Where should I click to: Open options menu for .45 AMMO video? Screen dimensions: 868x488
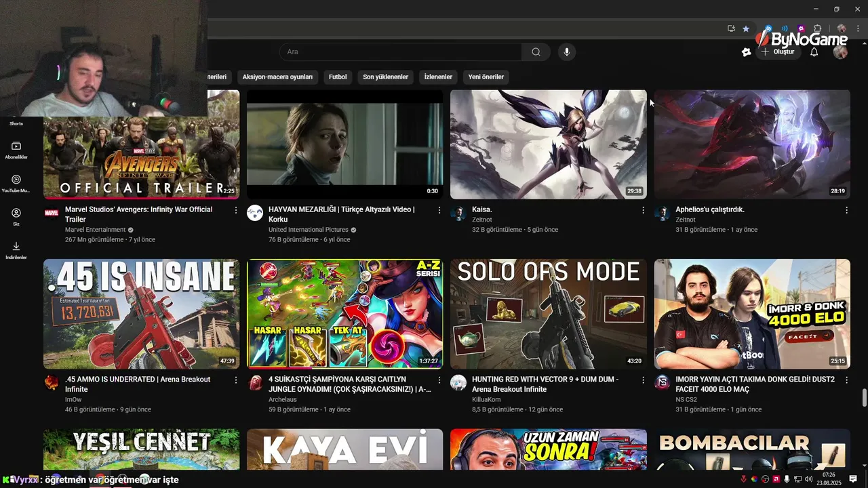[x=236, y=380]
